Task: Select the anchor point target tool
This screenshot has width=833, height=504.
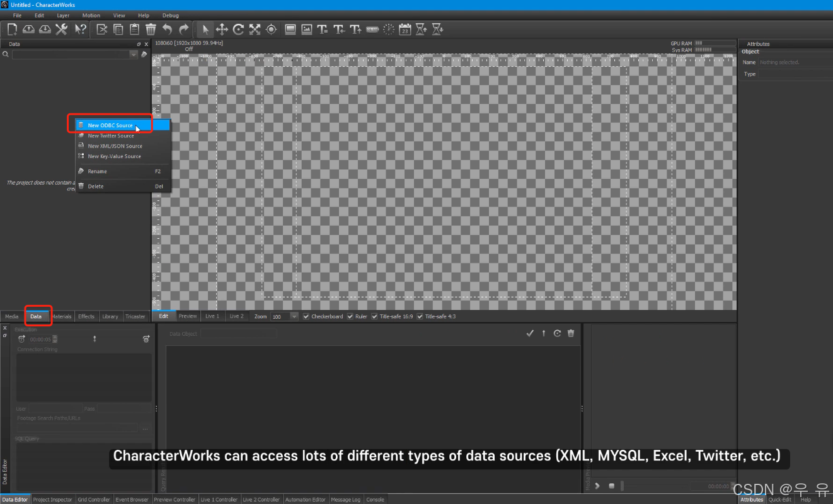Action: coord(272,29)
